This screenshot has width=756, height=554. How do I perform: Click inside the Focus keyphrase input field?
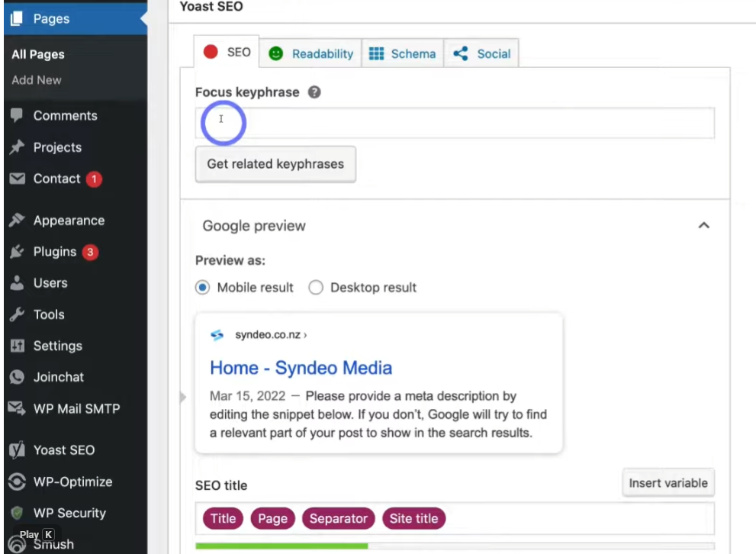click(455, 123)
